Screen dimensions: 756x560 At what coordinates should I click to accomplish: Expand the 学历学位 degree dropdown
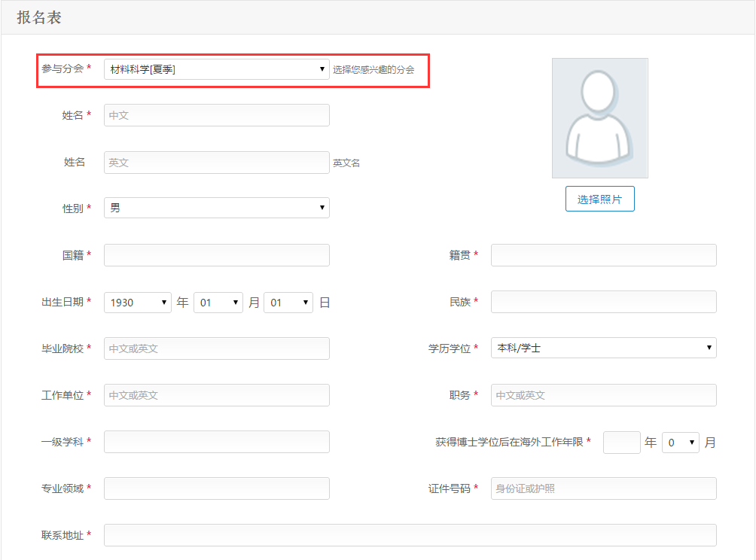tap(602, 347)
